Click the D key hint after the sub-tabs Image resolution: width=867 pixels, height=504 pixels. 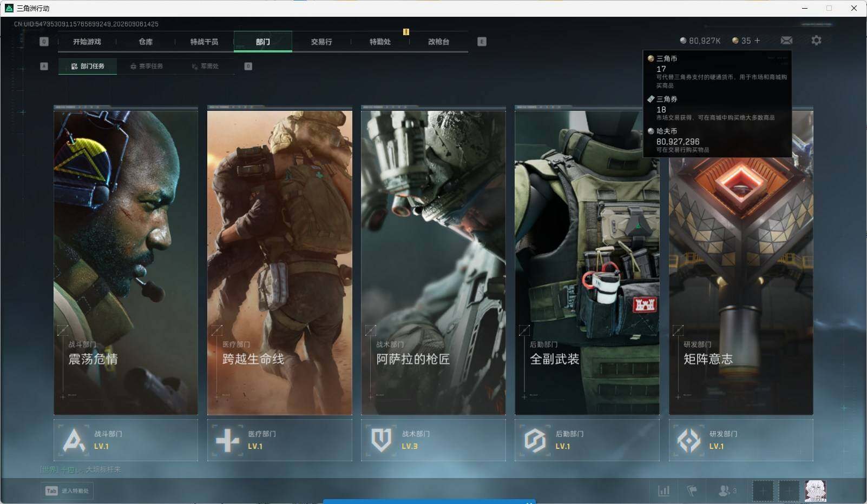coord(248,66)
